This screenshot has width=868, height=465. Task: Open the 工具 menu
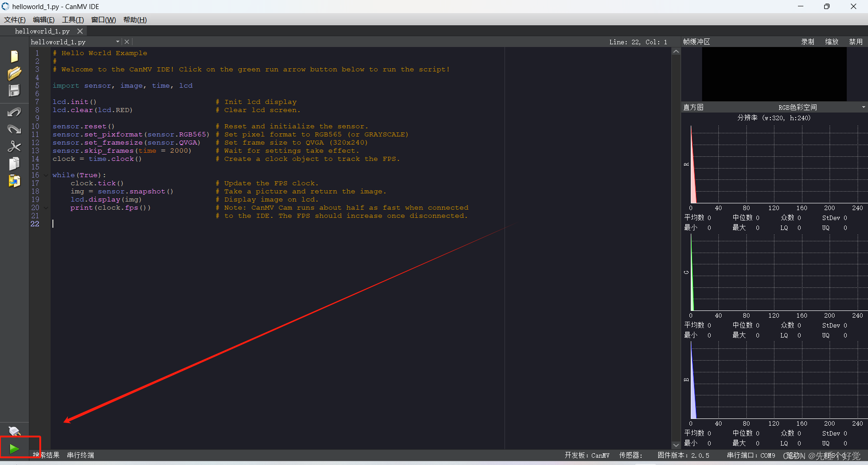coord(72,19)
